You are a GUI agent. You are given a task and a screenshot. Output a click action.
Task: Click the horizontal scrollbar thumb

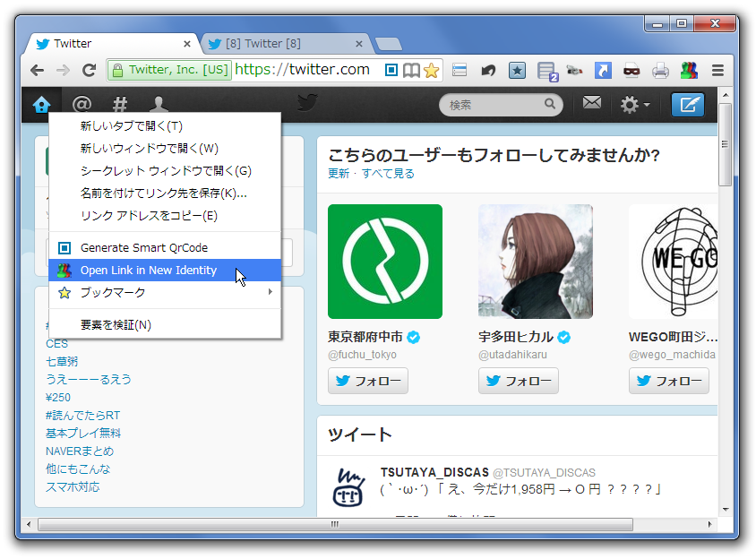point(335,524)
